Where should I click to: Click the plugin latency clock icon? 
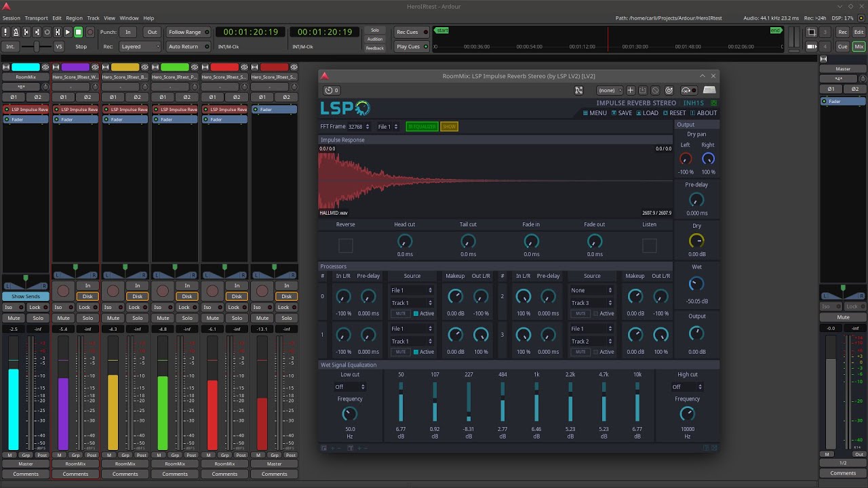click(332, 90)
